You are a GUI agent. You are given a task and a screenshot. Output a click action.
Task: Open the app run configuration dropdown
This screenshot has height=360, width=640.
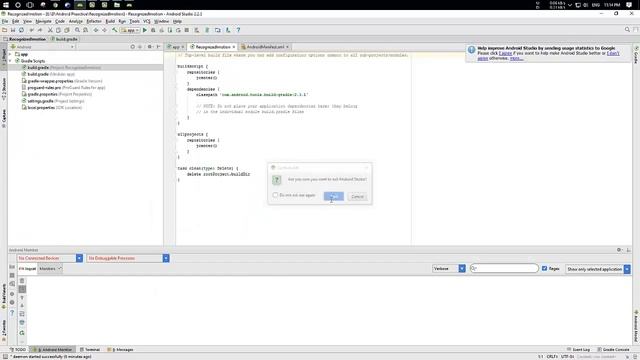[x=130, y=30]
